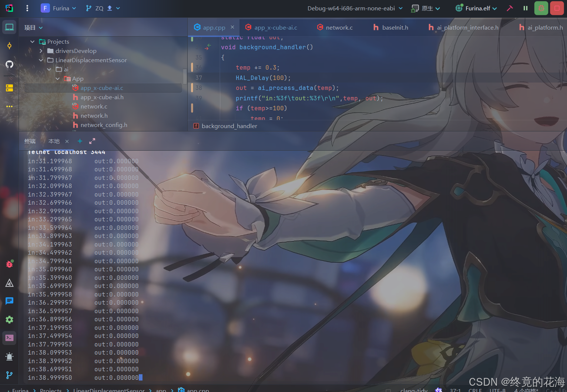Open the Furina project dropdown
The width and height of the screenshot is (567, 392).
tap(58, 8)
